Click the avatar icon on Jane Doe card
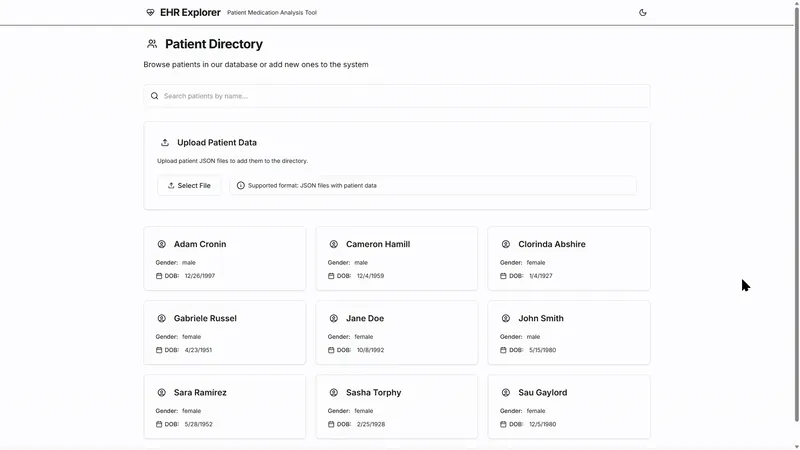The image size is (800, 450). [x=334, y=318]
